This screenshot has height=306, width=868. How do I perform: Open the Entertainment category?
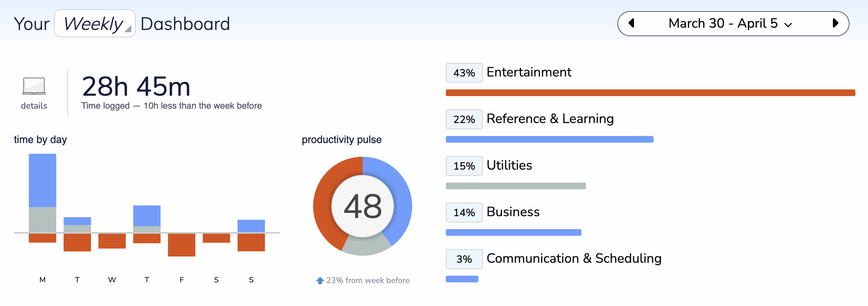pyautogui.click(x=529, y=72)
